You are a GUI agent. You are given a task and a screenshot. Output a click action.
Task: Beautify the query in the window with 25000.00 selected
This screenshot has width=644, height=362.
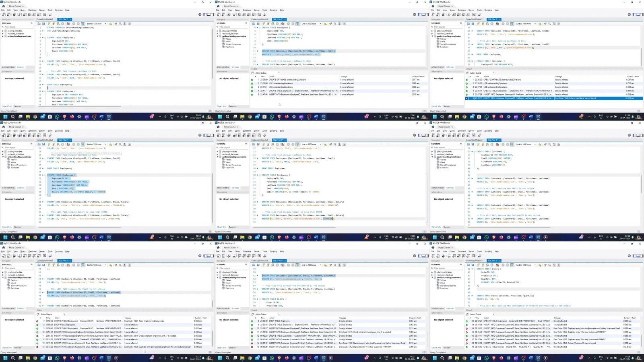330,144
